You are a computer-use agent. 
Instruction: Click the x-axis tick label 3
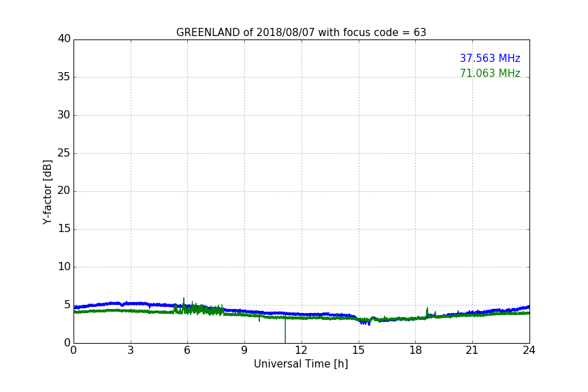pos(131,350)
